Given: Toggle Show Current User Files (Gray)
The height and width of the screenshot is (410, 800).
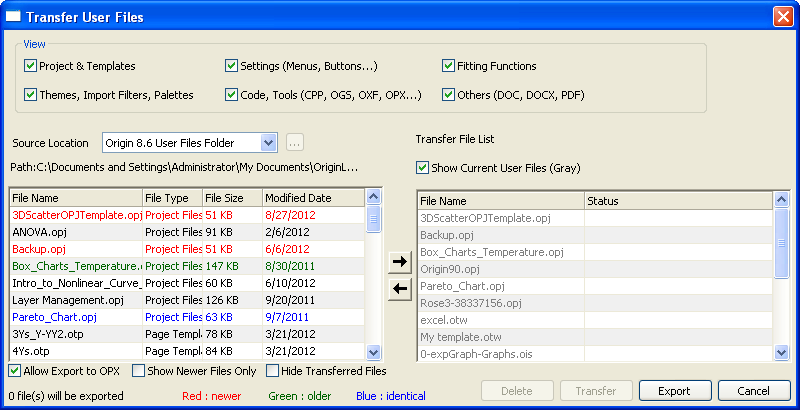Looking at the screenshot, I should 422,167.
